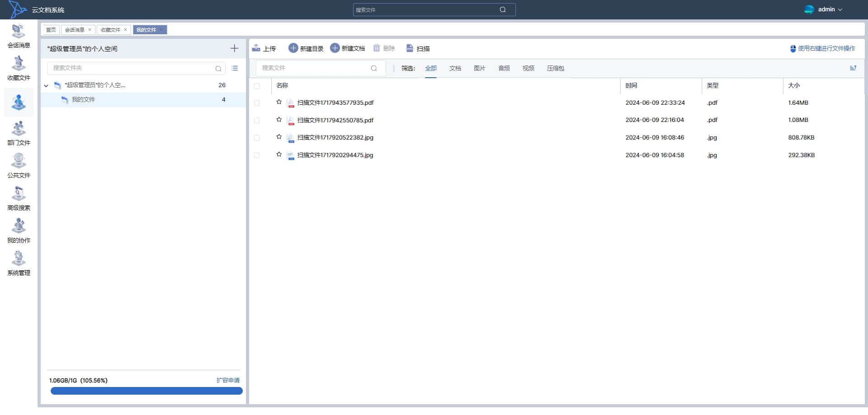868x415 pixels.
Task: Close the 会话消息 tab
Action: click(x=90, y=30)
